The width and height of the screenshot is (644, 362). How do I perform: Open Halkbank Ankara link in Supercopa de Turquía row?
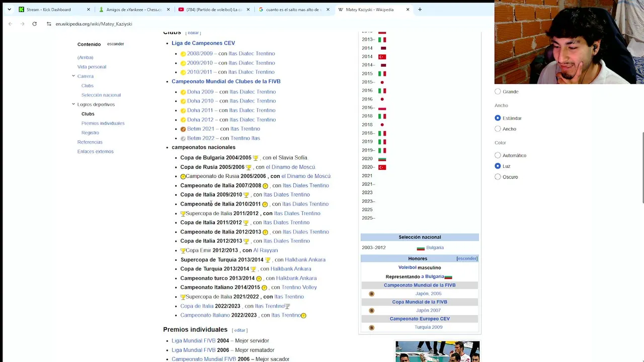coord(305,260)
